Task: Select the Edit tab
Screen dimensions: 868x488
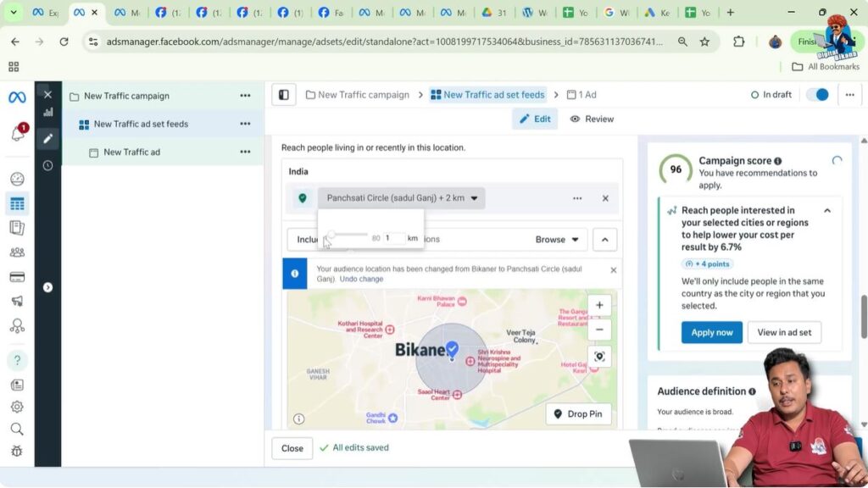Action: [x=535, y=119]
